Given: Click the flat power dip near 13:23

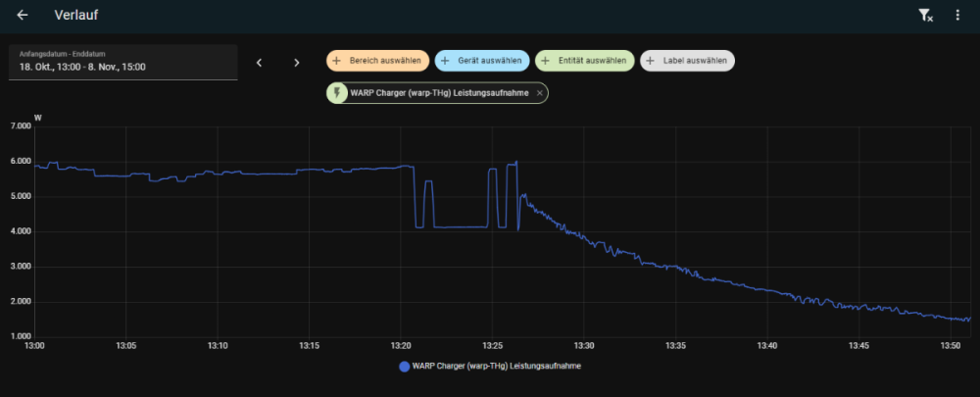Looking at the screenshot, I should coord(461,226).
